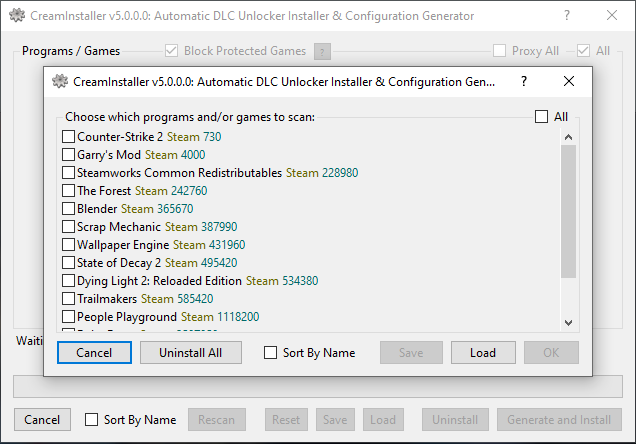This screenshot has height=444, width=636.
Task: Tick the People Playground checkbox
Action: point(68,317)
